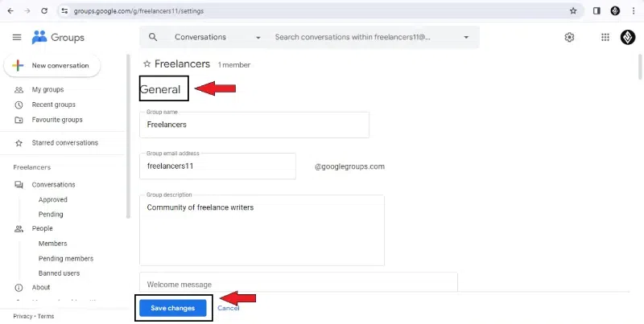Click the Recent groups clock icon
The width and height of the screenshot is (644, 324).
19,105
